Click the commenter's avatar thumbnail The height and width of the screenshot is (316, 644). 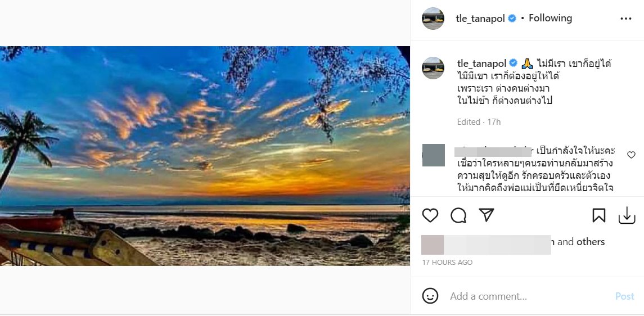click(x=432, y=155)
